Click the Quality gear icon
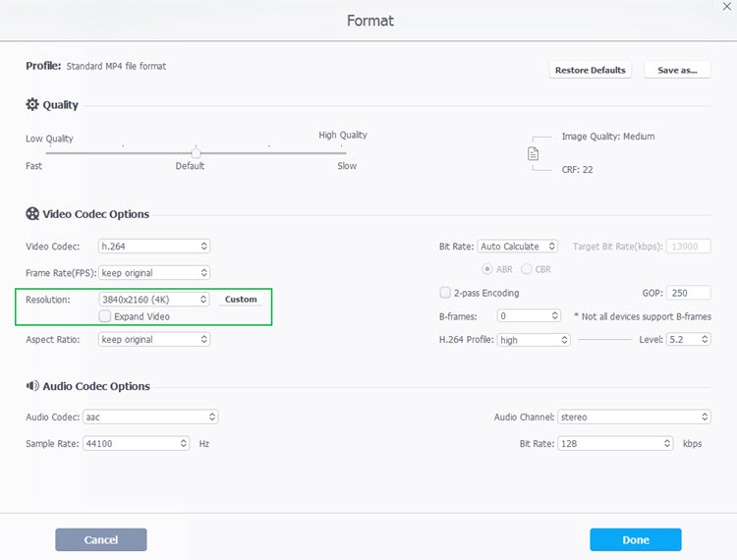The width and height of the screenshot is (737, 560). [32, 105]
